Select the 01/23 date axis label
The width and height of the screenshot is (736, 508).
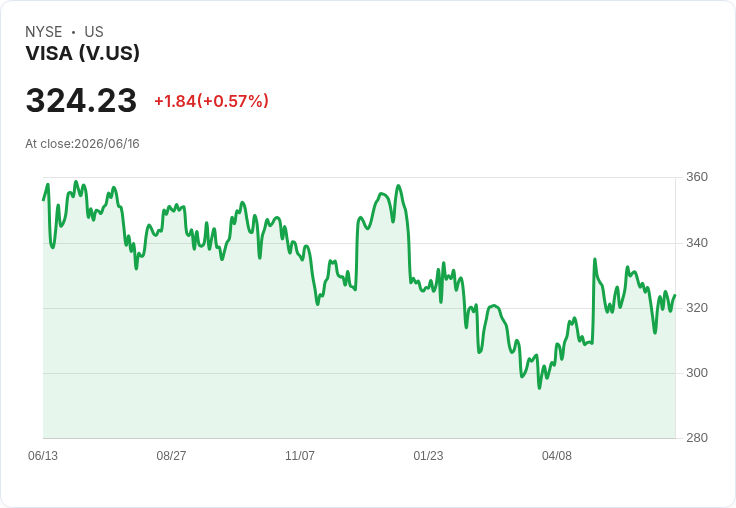pyautogui.click(x=428, y=455)
